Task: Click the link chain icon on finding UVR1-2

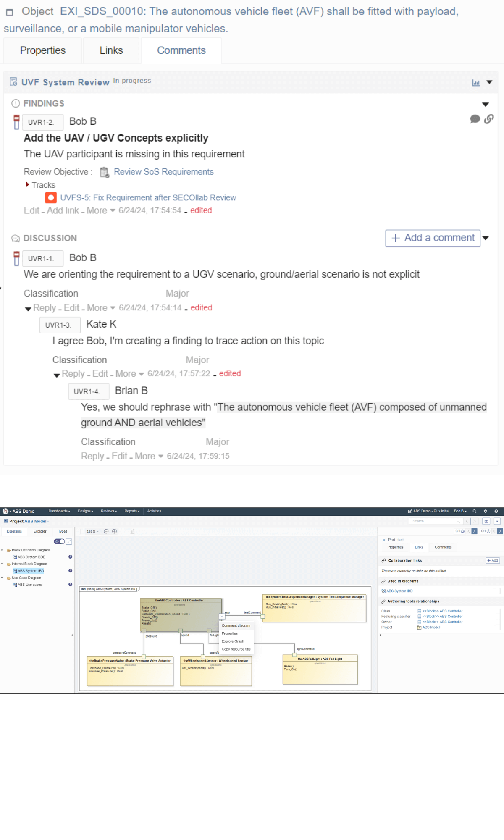Action: [x=489, y=119]
